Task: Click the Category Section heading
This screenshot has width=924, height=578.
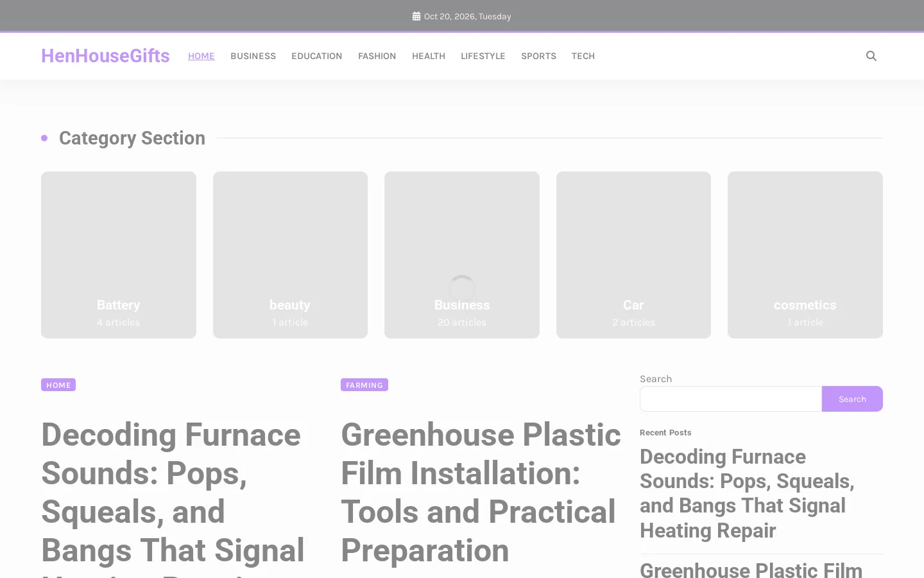Action: coord(132,138)
